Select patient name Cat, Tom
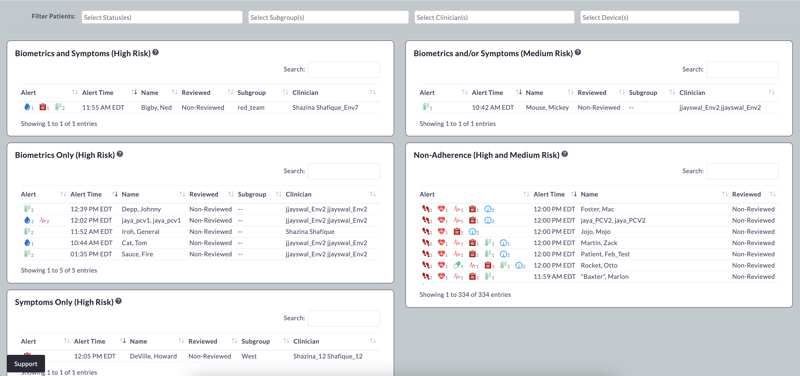The image size is (800, 376). click(134, 243)
